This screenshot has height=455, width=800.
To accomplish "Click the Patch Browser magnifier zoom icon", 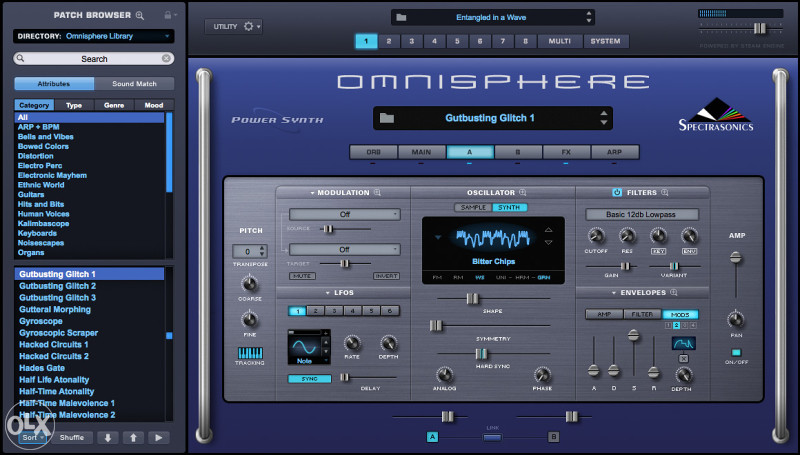I will tap(140, 15).
